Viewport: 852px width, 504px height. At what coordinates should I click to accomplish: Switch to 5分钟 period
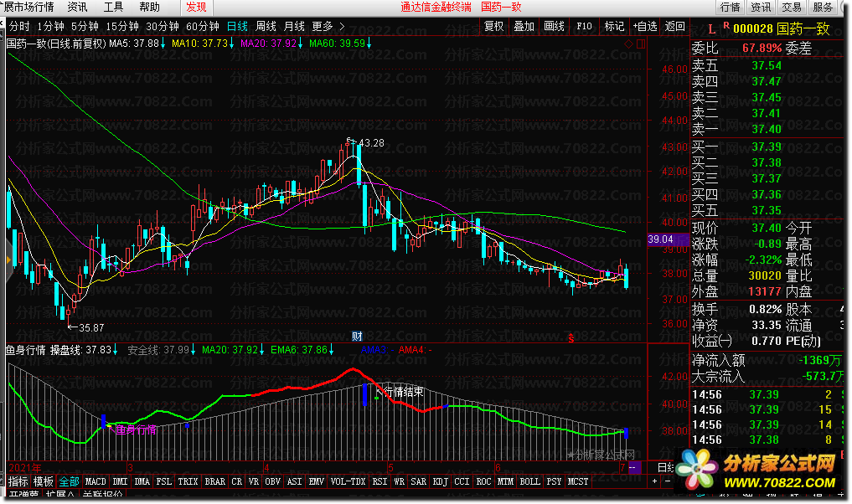(85, 26)
